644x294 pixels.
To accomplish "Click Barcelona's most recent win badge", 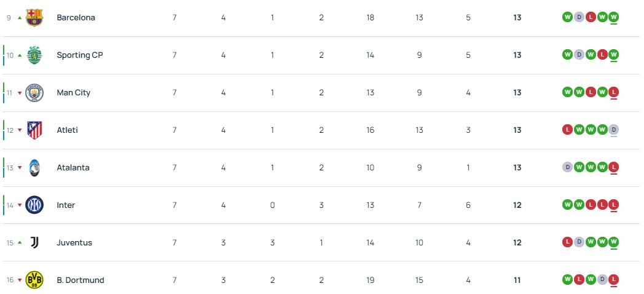I will tap(613, 17).
